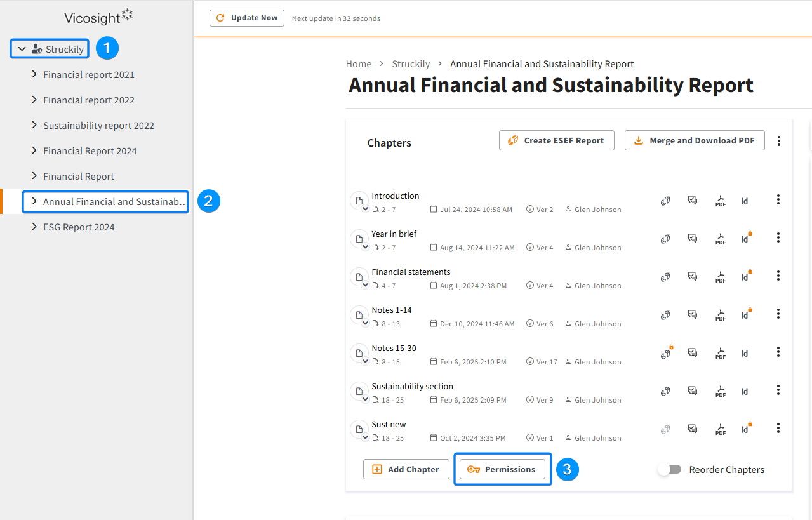Open three-dot menu for Sustainability section

(778, 390)
